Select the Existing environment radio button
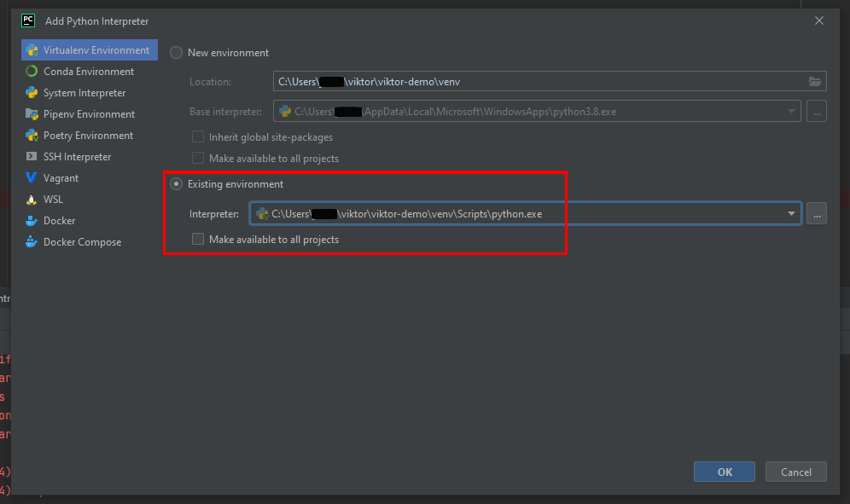The image size is (850, 504). tap(176, 183)
